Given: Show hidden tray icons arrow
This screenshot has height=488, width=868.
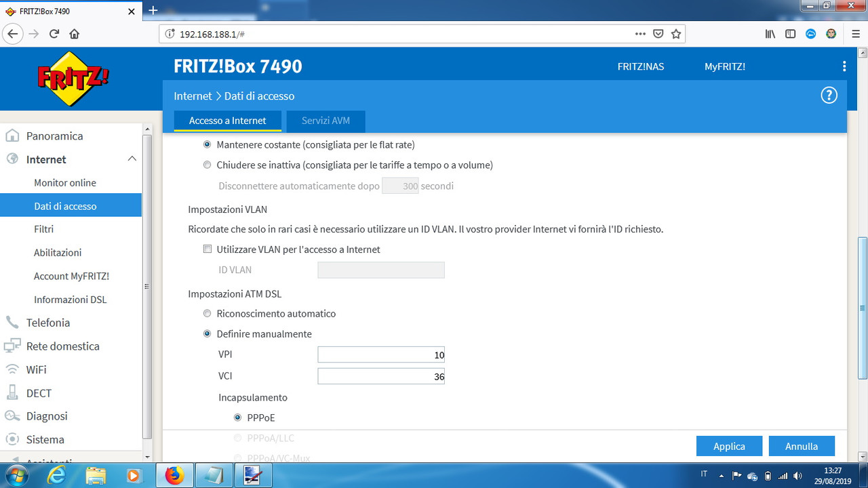Looking at the screenshot, I should 722,476.
